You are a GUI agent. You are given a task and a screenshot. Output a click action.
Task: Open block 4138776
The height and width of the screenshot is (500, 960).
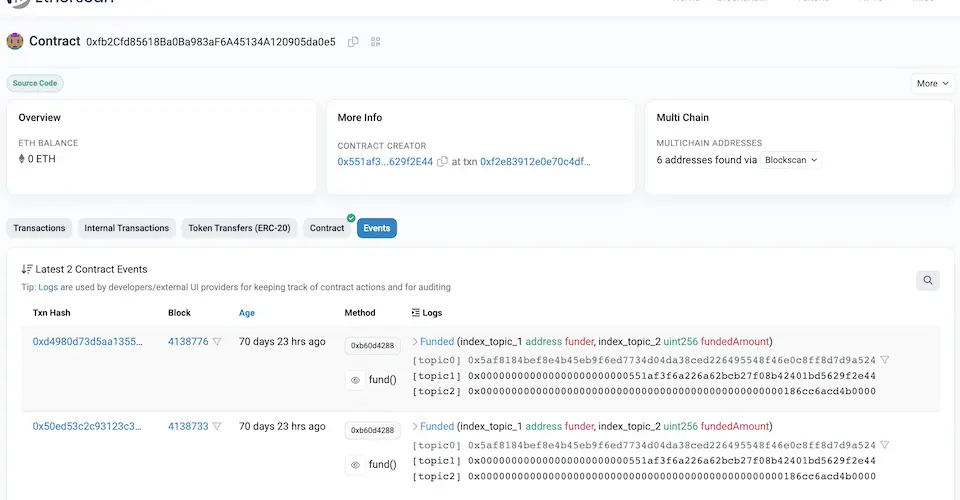188,341
